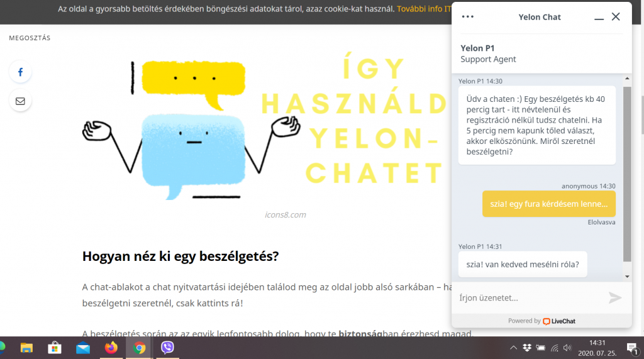
Task: Open the Wi-Fi network tray icon
Action: [x=555, y=348]
